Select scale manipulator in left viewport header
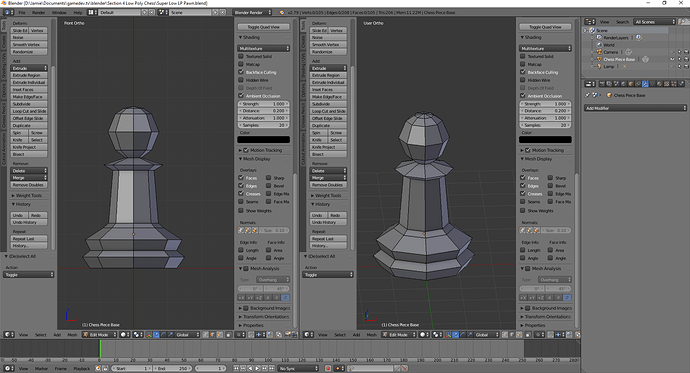Screen dimensions: 690x373 coord(170,335)
